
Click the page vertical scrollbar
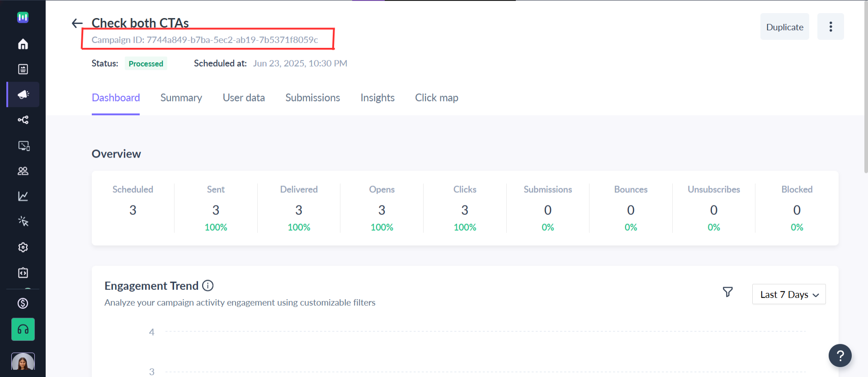[x=866, y=87]
